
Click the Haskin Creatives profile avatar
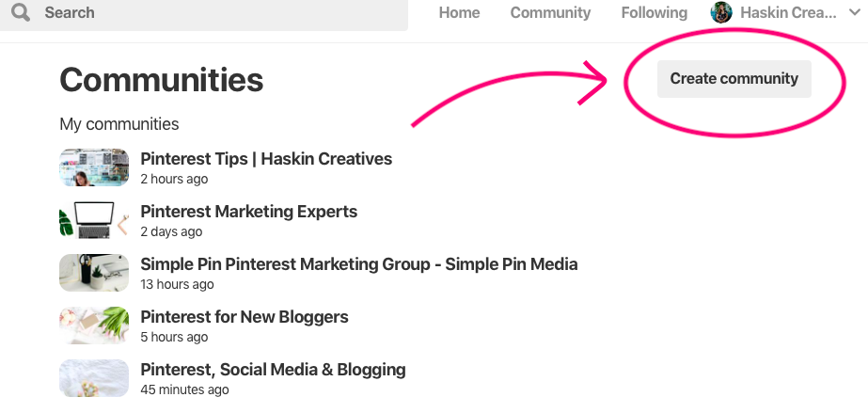pyautogui.click(x=721, y=12)
